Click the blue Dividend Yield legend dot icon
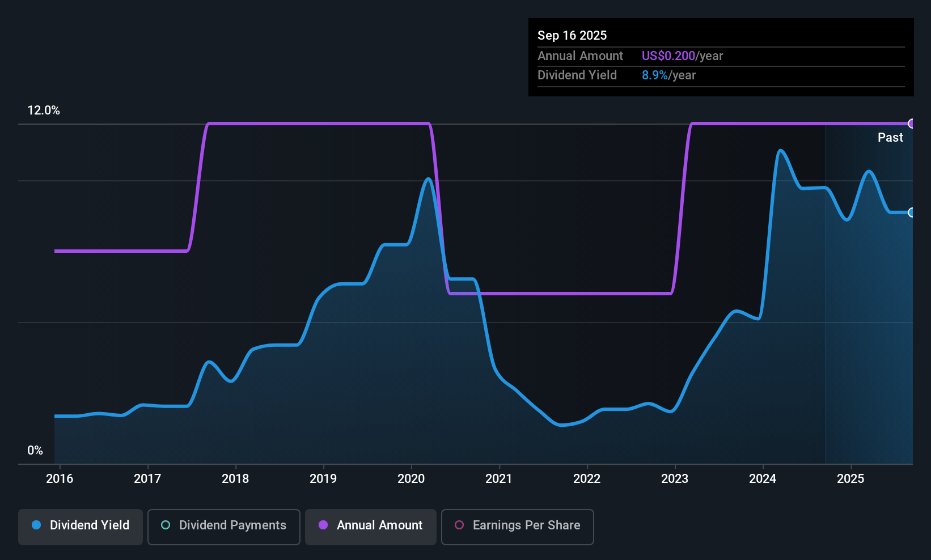The image size is (931, 560). click(36, 525)
